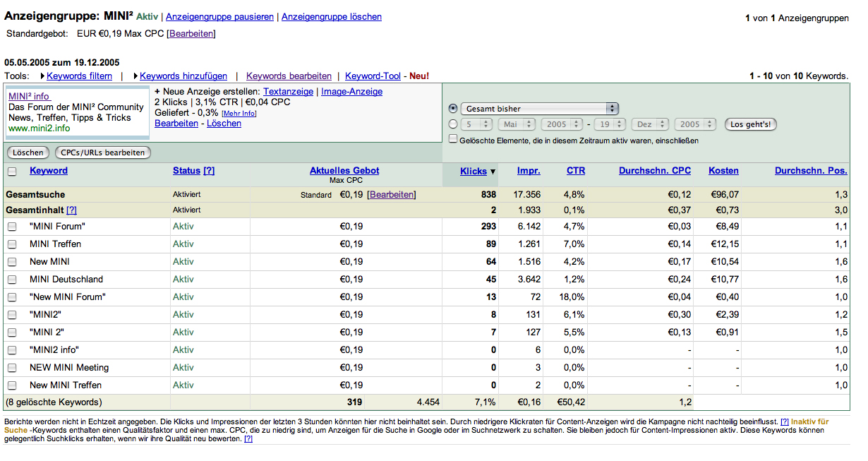Click the help [?] next to Status
This screenshot has width=868, height=461.
pyautogui.click(x=209, y=171)
